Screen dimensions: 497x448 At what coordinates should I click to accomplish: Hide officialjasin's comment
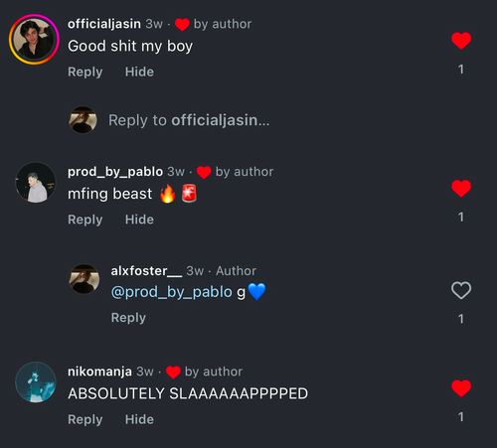point(139,72)
